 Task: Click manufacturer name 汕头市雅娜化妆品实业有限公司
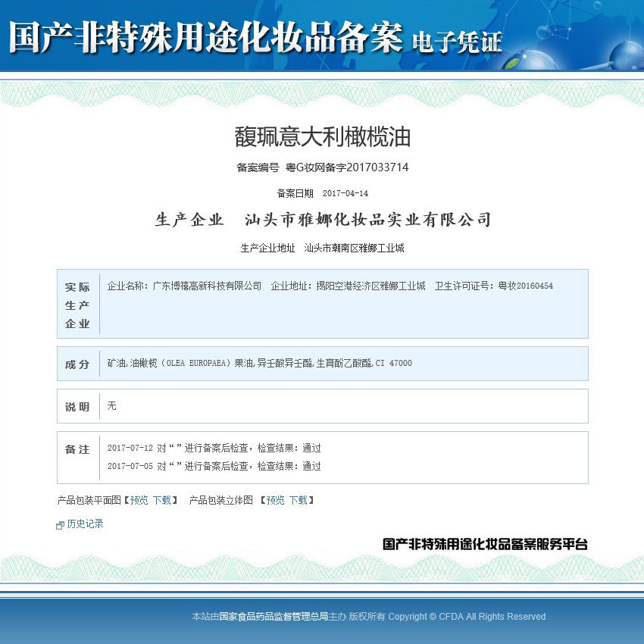coord(367,219)
